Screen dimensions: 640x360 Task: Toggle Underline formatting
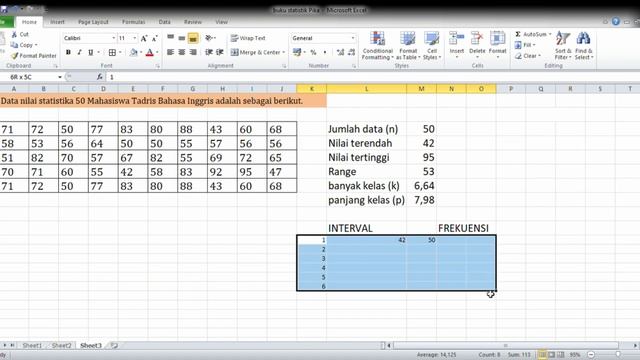coord(91,52)
